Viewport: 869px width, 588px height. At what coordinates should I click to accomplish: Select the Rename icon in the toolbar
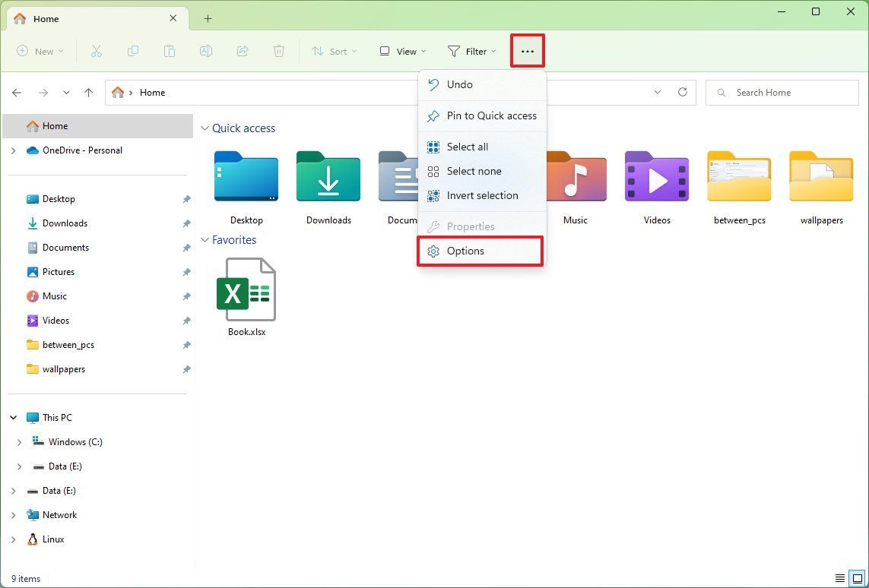(205, 51)
